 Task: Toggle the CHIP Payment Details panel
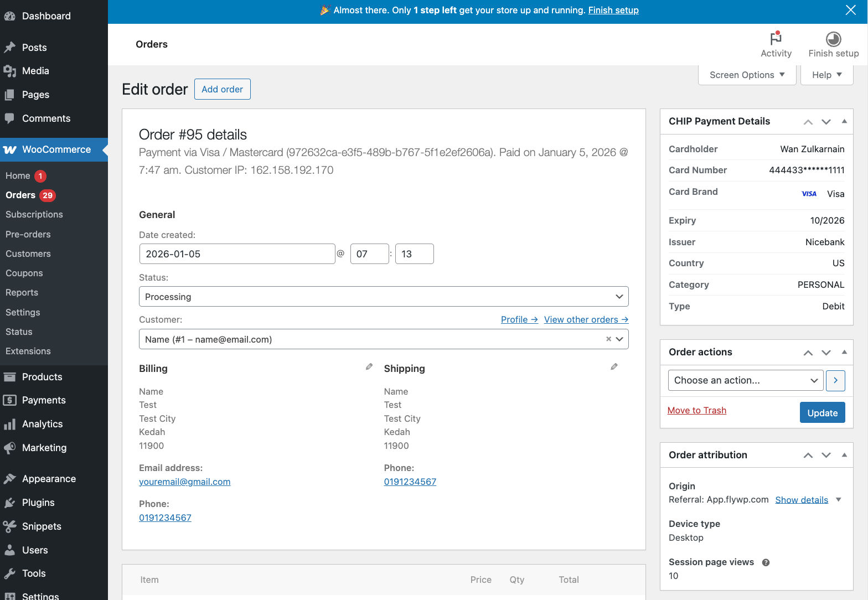[844, 121]
